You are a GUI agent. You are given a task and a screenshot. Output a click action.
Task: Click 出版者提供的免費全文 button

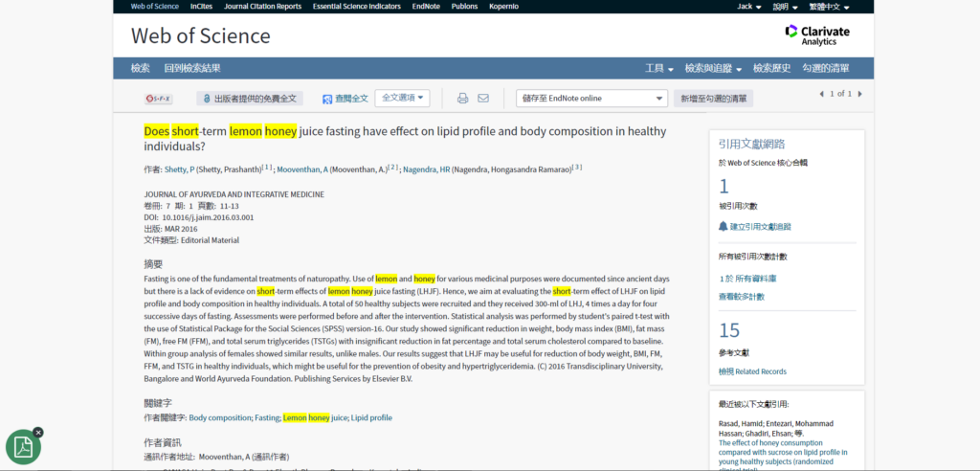250,99
